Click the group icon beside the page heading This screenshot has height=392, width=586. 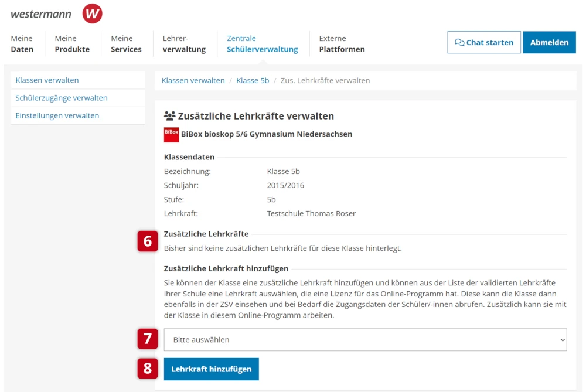169,116
